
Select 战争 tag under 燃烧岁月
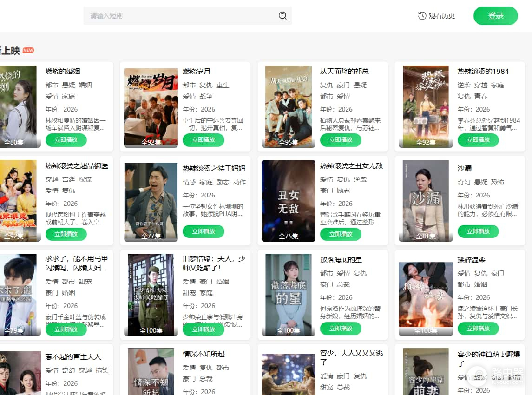pyautogui.click(x=206, y=96)
